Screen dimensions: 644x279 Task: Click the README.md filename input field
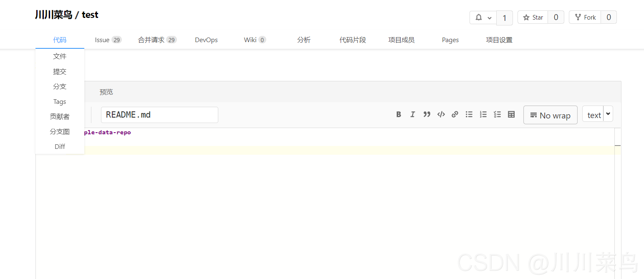[159, 115]
